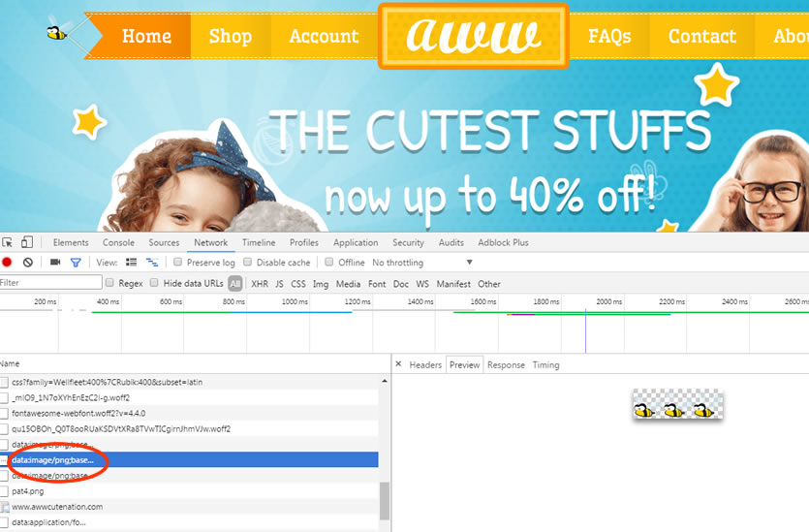The image size is (809, 532).
Task: Open the Contact navigation link
Action: tap(702, 36)
